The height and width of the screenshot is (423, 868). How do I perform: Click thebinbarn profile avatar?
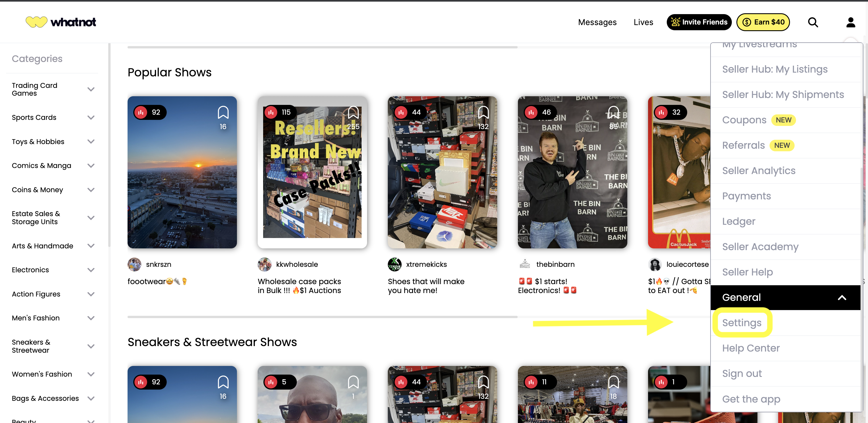point(525,265)
